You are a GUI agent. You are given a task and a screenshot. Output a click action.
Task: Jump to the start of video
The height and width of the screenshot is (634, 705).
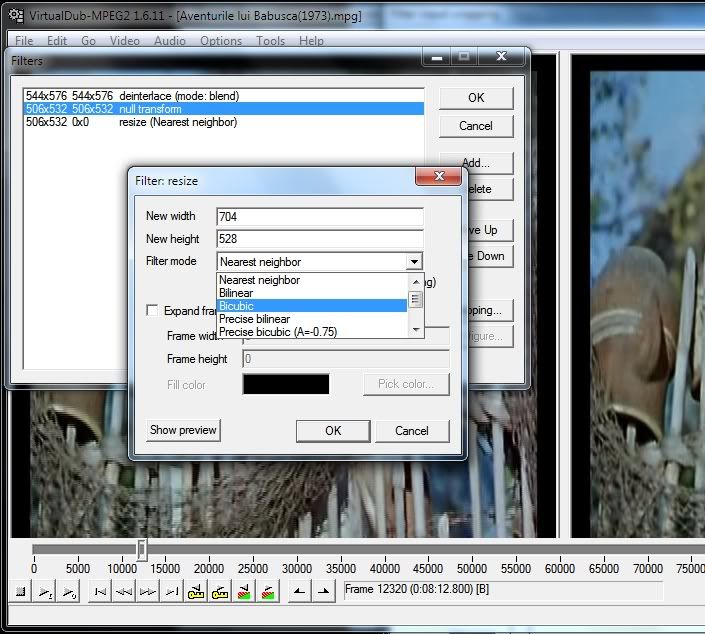point(99,593)
